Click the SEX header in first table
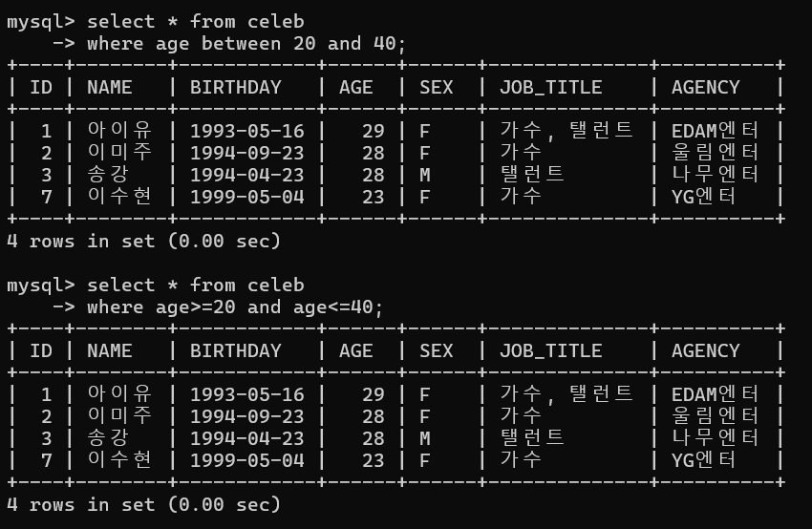Image resolution: width=812 pixels, height=529 pixels. point(436,87)
